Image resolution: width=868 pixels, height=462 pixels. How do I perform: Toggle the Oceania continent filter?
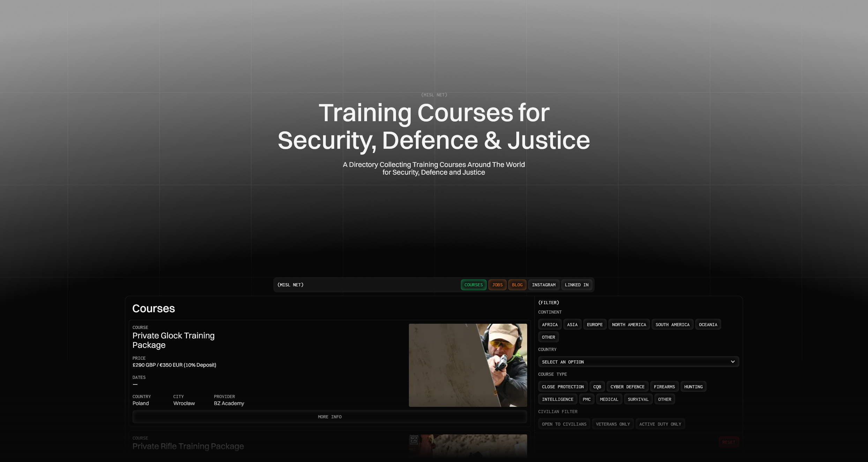click(x=708, y=325)
